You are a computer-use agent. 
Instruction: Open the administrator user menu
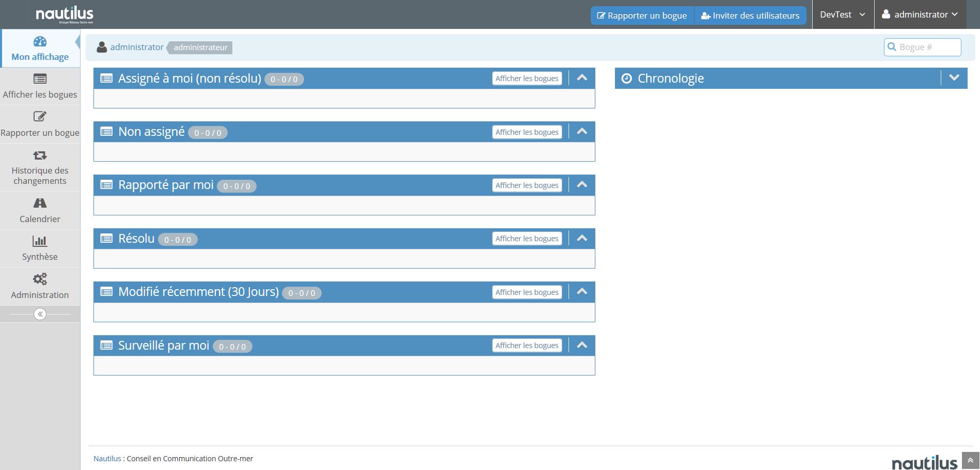(922, 14)
